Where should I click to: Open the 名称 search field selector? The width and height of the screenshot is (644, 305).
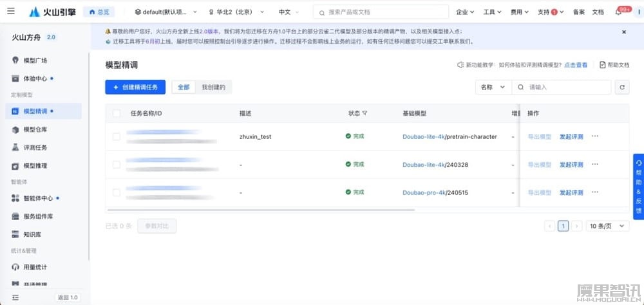click(493, 88)
